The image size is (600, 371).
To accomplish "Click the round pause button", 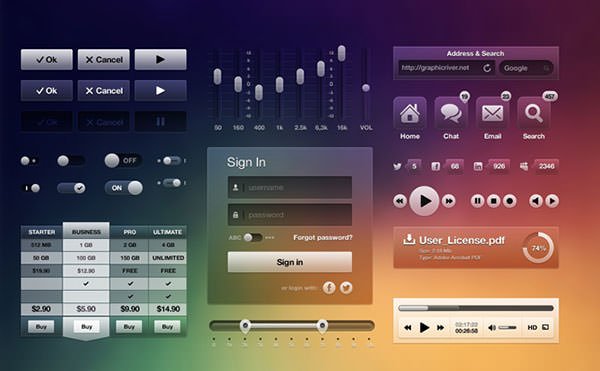I will 478,201.
